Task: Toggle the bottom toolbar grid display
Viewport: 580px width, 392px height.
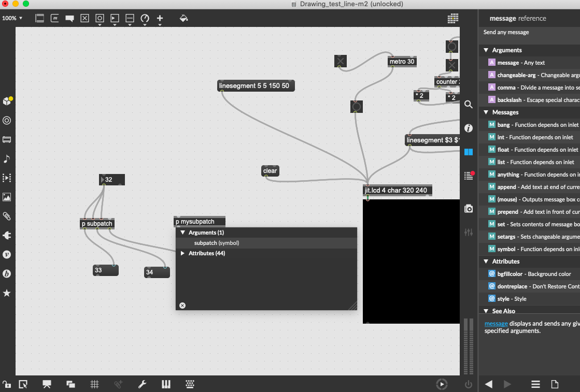Action: (95, 384)
